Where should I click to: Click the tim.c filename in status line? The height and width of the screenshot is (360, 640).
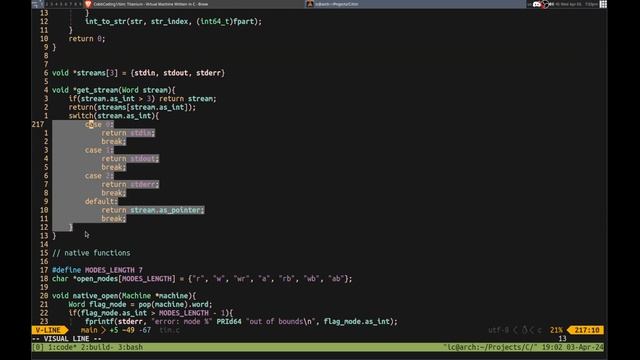coord(169,330)
